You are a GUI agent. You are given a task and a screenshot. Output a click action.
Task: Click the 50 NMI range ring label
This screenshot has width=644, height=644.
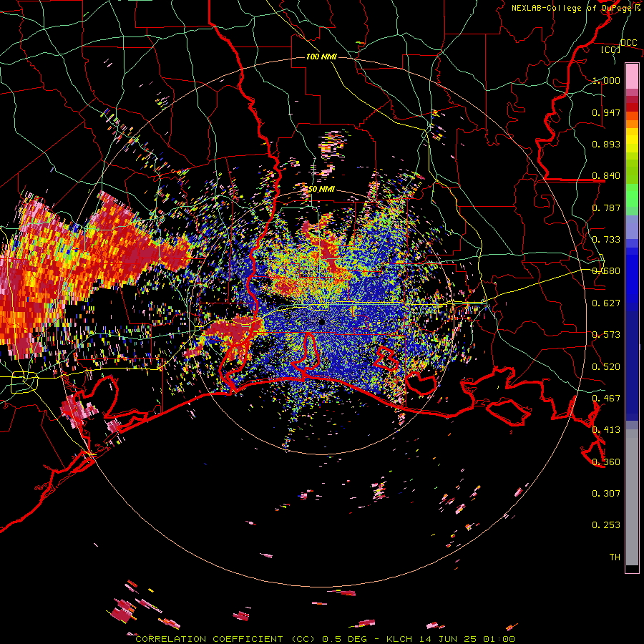click(x=321, y=190)
